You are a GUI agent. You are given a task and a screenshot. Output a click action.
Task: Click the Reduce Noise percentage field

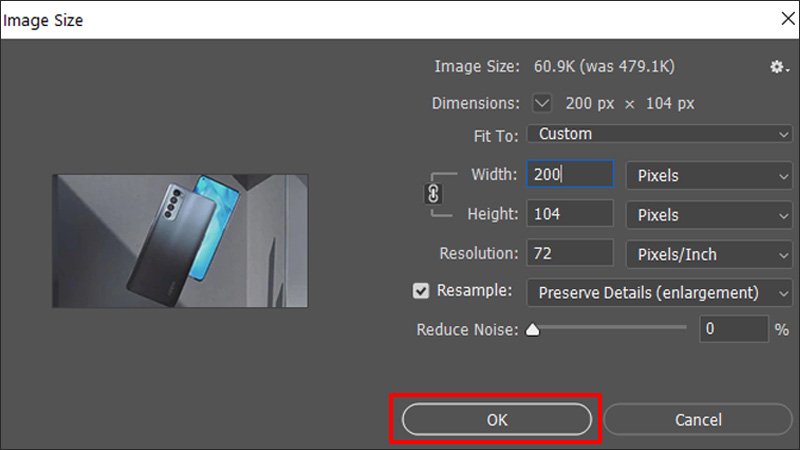point(733,329)
